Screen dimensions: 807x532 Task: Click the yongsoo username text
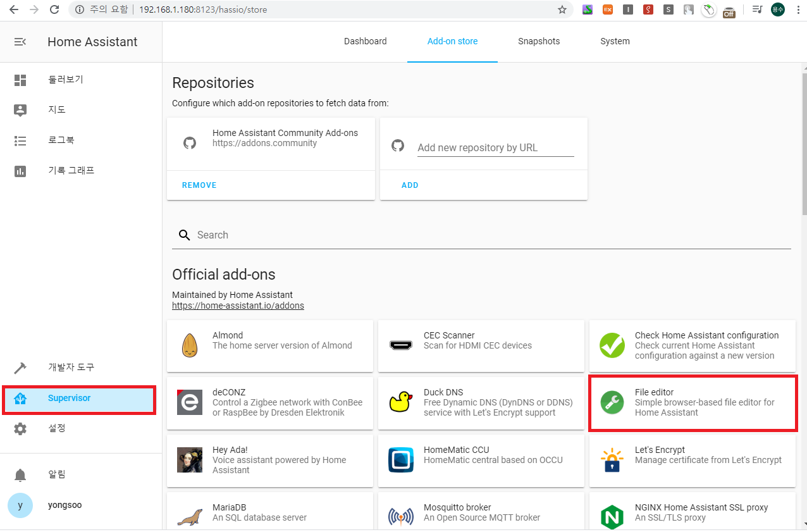[65, 505]
